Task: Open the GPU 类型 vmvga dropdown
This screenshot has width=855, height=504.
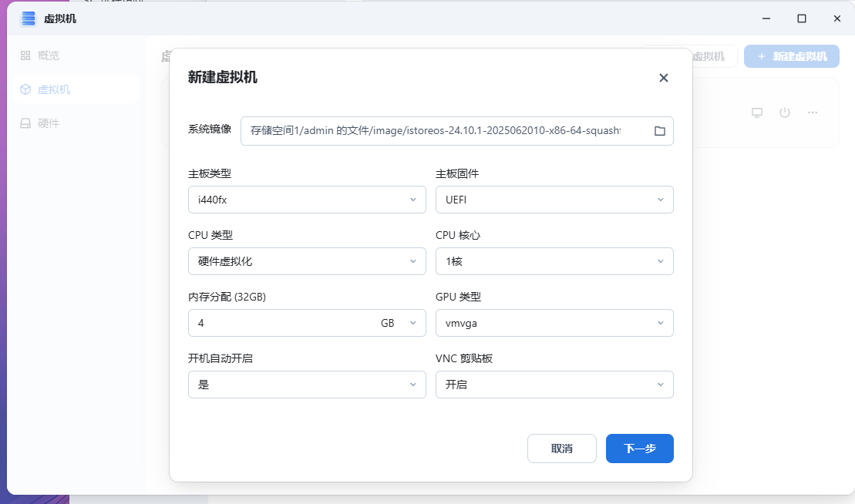Action: [x=554, y=323]
